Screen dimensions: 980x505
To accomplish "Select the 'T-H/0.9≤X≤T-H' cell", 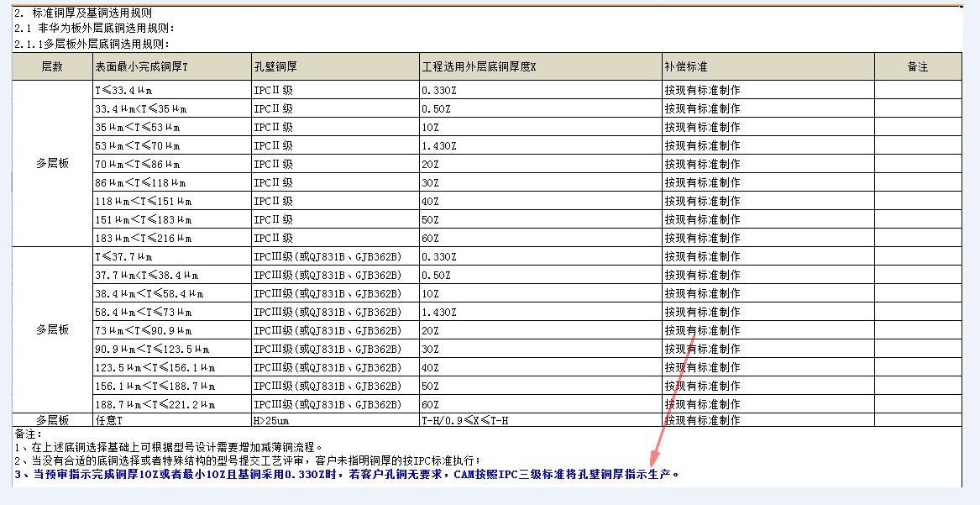I will tap(541, 420).
